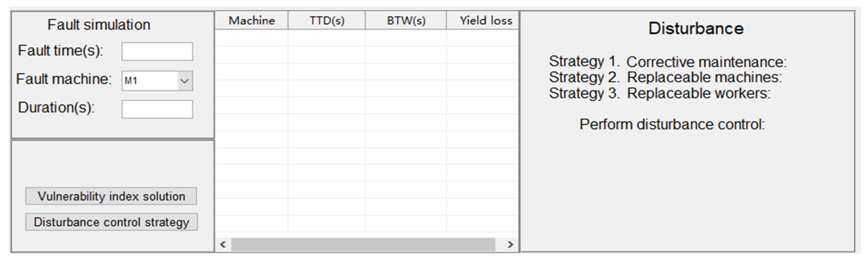Click the Fault time(s) input field
Image resolution: width=868 pixels, height=262 pixels.
[157, 52]
